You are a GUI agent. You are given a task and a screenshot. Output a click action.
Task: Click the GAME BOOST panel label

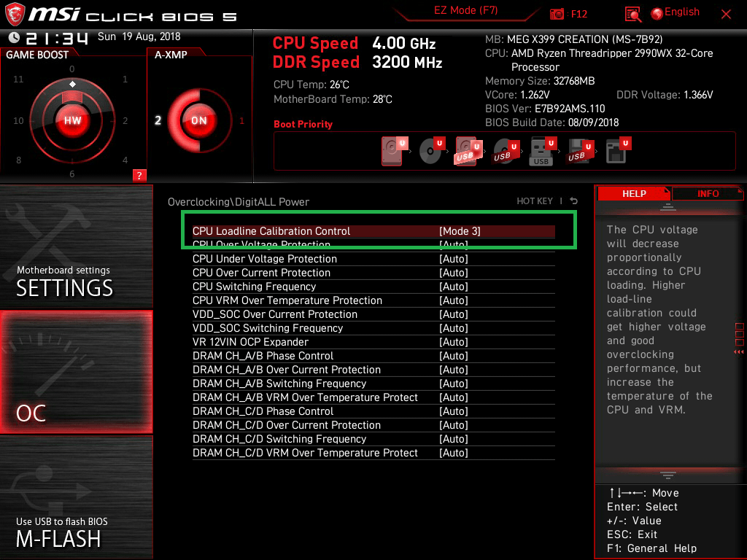(x=37, y=55)
